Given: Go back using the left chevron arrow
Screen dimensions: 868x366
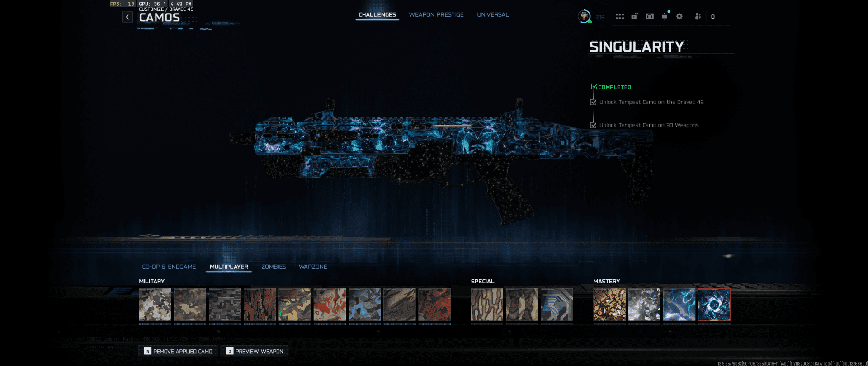Looking at the screenshot, I should tap(127, 17).
